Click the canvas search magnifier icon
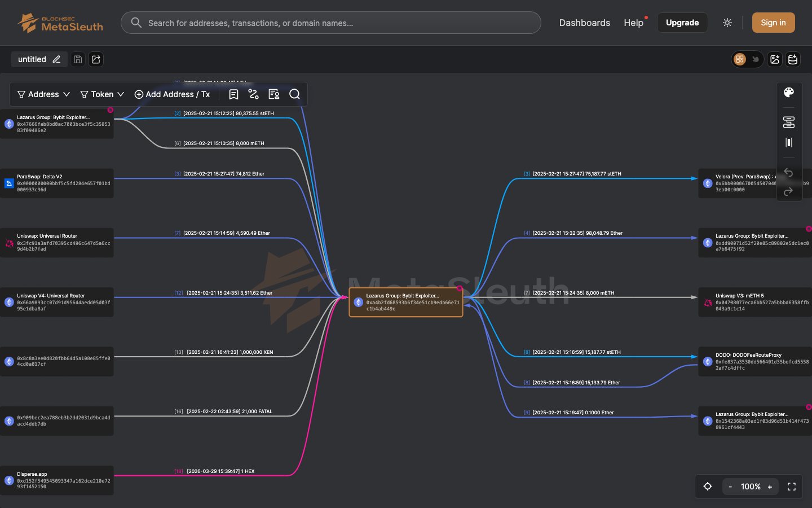Screen dimensions: 812x508 [294, 94]
